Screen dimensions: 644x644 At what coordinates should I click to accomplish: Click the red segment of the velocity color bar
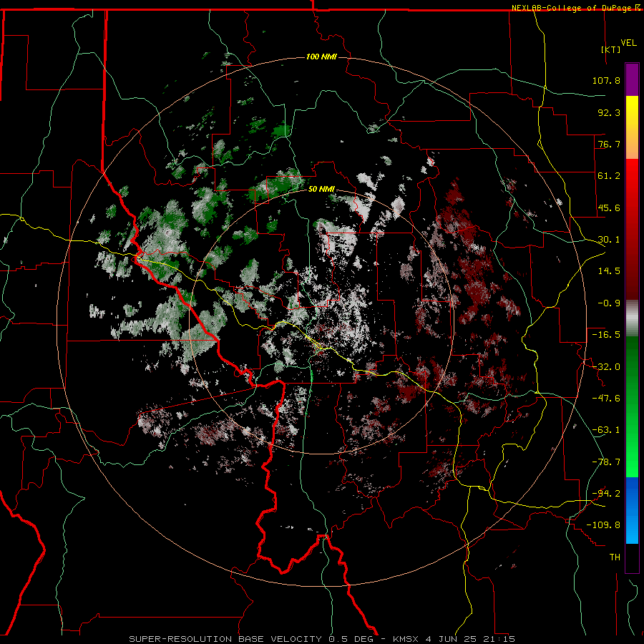[632, 229]
